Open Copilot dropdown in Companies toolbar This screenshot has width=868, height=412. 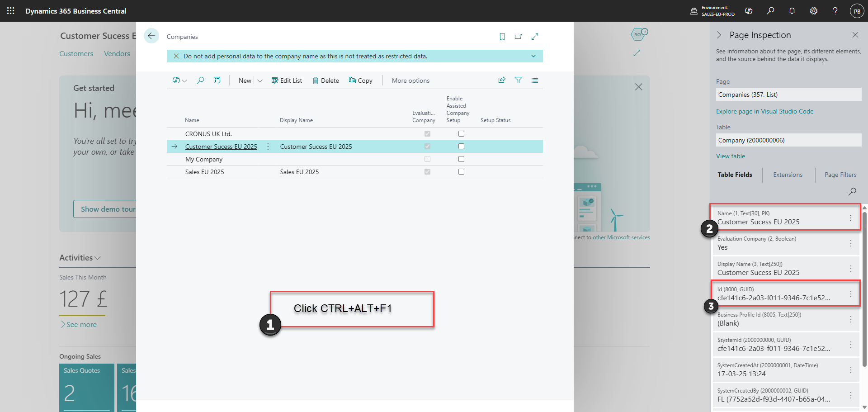pyautogui.click(x=179, y=81)
